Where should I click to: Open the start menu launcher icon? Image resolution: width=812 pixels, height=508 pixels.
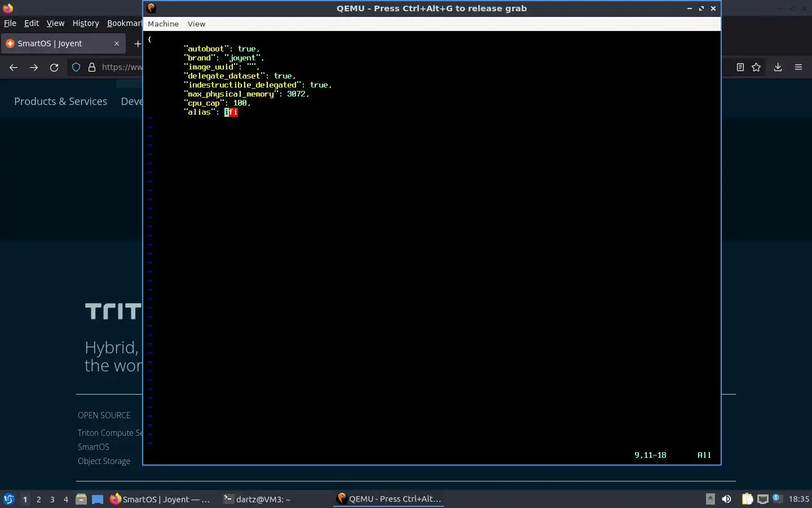[9, 499]
